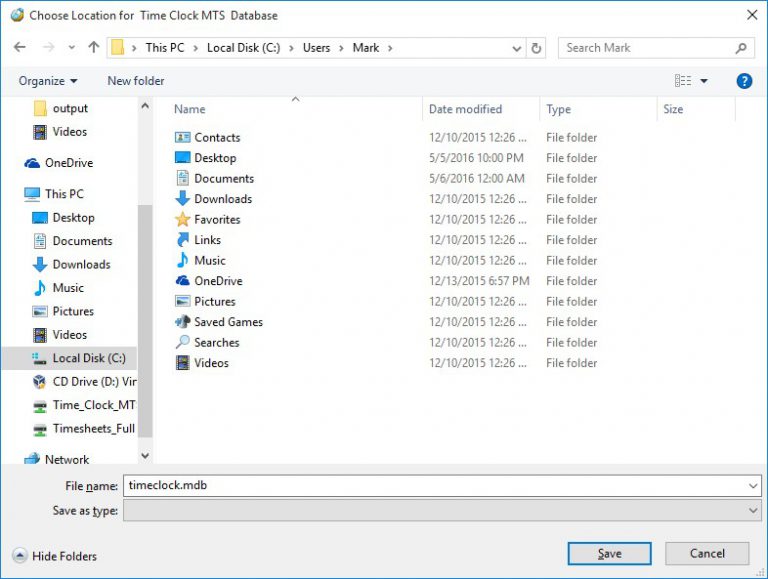Expand the chevron after Users in path
This screenshot has height=579, width=768.
pyautogui.click(x=341, y=48)
